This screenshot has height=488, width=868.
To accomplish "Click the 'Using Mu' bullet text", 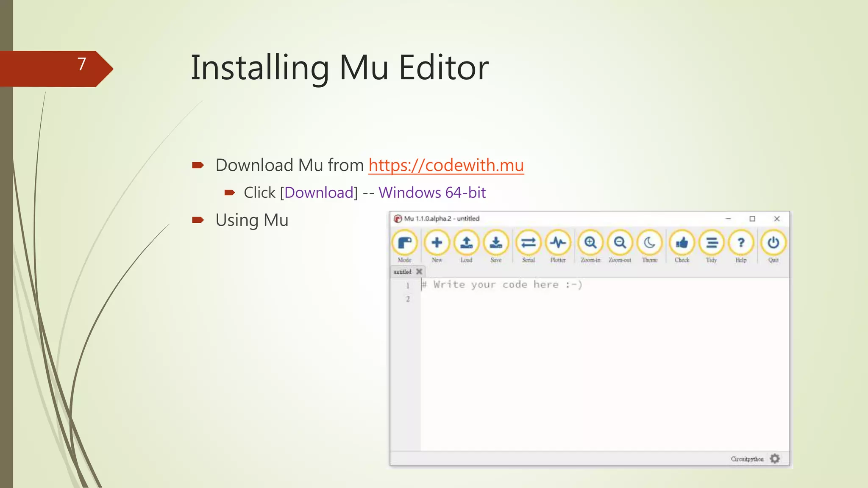I will (x=252, y=220).
